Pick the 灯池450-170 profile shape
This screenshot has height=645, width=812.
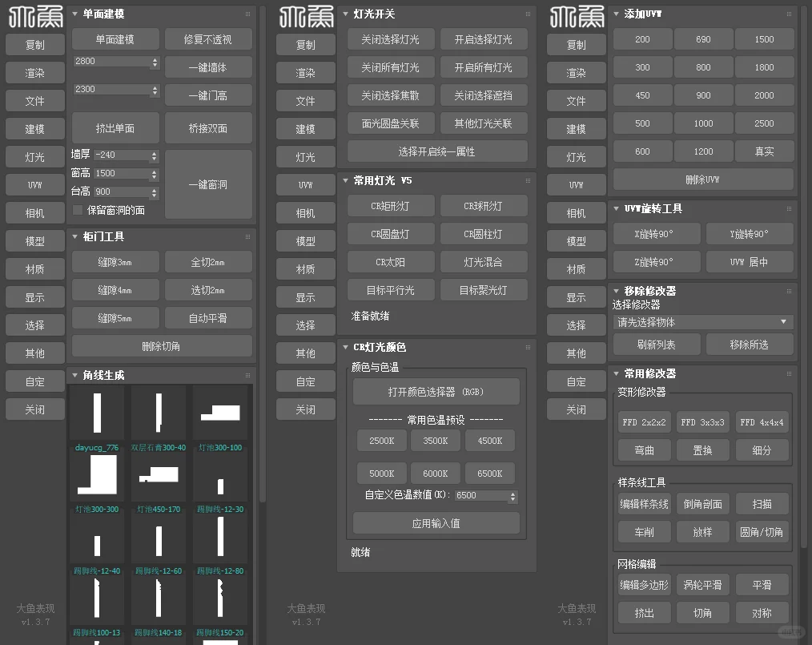click(x=159, y=474)
